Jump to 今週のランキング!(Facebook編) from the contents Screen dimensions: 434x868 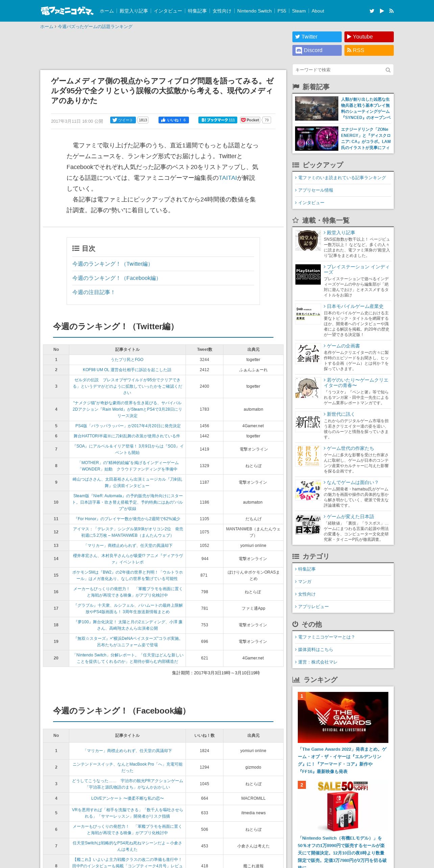(117, 278)
